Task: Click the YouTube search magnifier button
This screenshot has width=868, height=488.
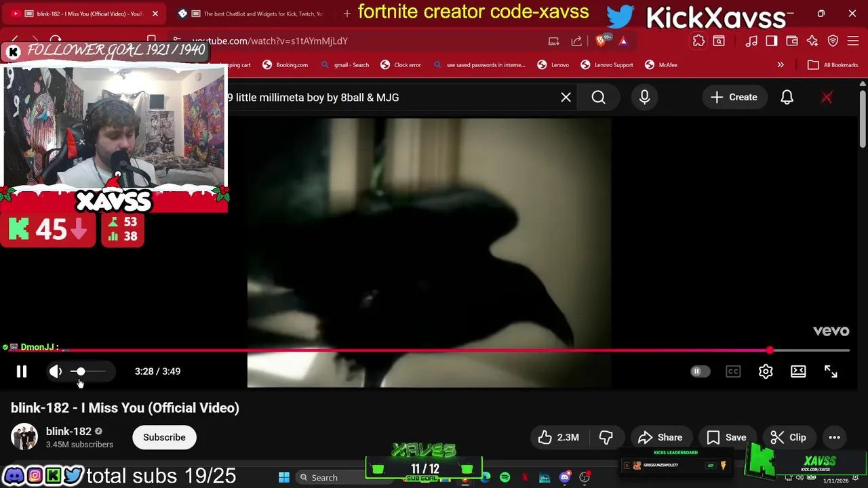Action: [x=599, y=98]
